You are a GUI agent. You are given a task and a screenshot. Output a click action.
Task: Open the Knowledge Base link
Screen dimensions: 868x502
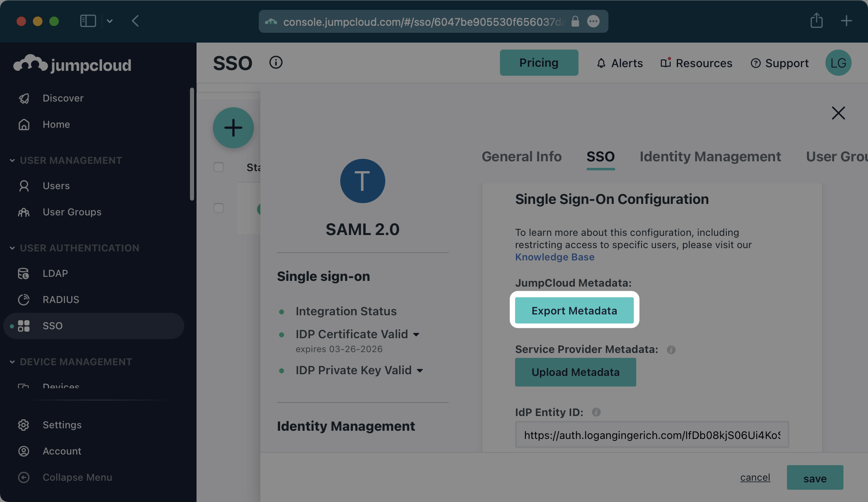(554, 257)
